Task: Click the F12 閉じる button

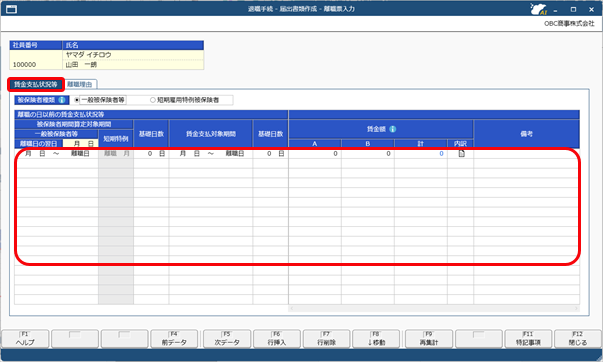Action: [x=578, y=339]
